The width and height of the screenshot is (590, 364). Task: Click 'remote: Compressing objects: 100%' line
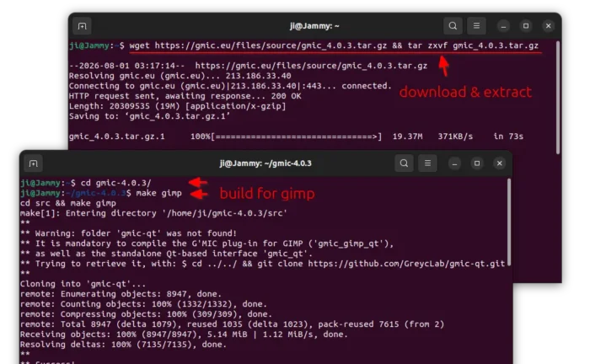[146, 314]
